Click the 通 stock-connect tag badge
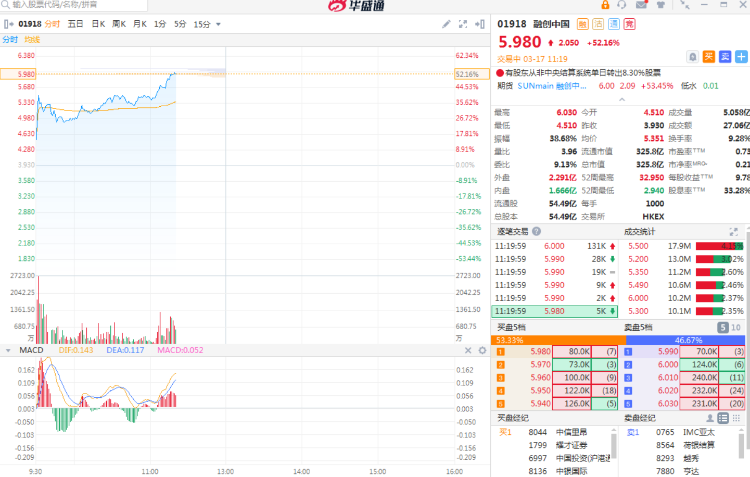 pos(614,24)
